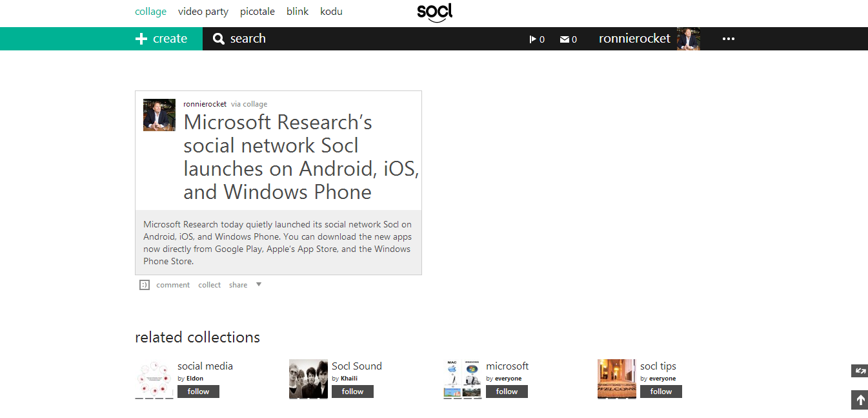Click the scroll-to-top arrow icon

click(x=860, y=400)
